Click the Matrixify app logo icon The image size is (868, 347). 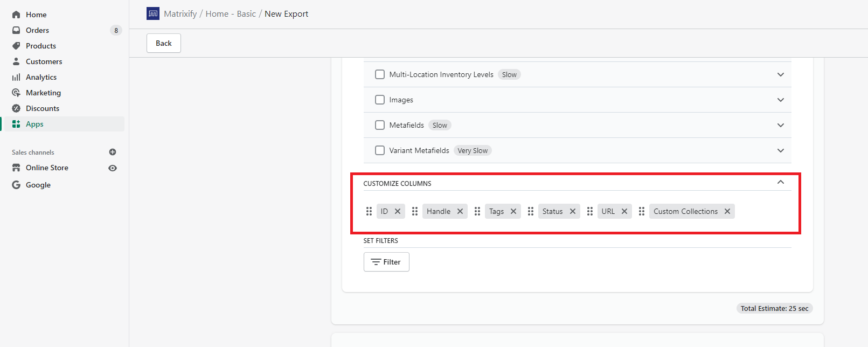(x=153, y=13)
